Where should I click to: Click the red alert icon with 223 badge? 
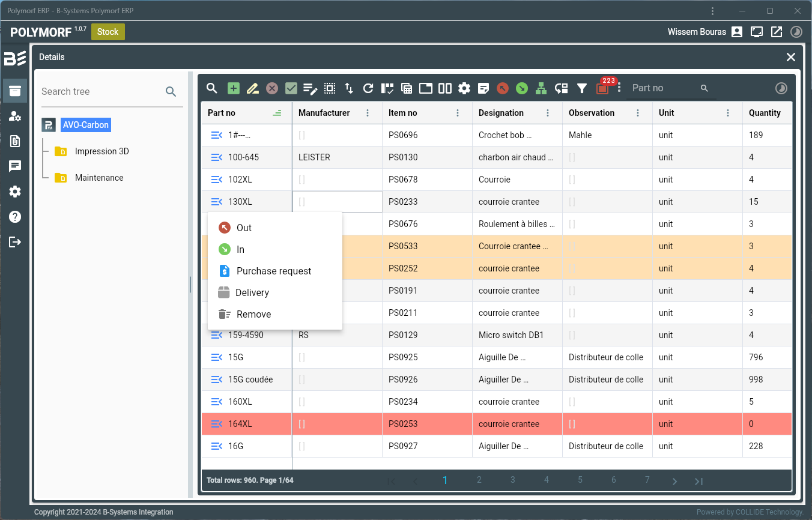(602, 88)
